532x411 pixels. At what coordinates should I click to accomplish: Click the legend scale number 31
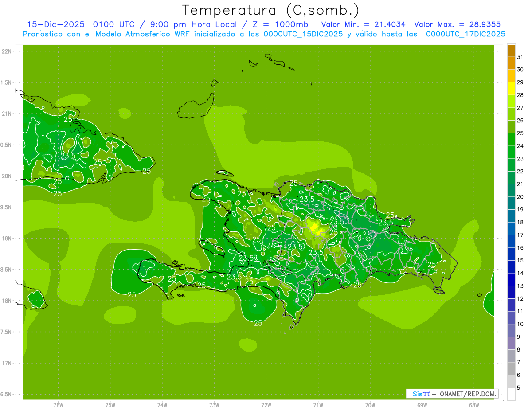click(x=520, y=57)
